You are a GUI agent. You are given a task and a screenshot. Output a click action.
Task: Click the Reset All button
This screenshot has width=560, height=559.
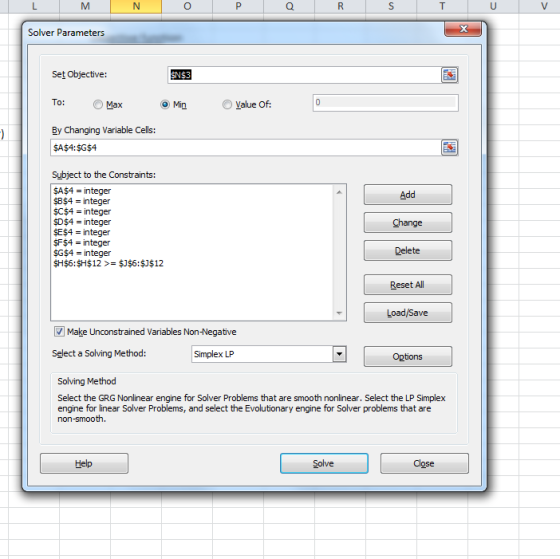click(x=408, y=285)
